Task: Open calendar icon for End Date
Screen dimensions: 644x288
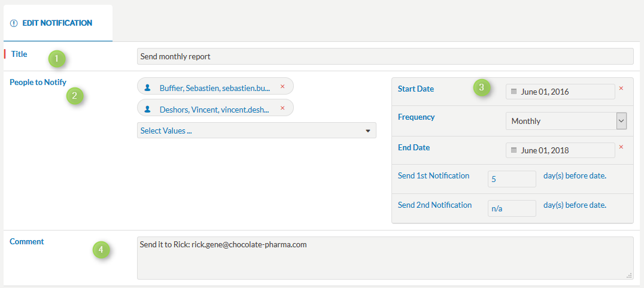Action: (x=514, y=150)
